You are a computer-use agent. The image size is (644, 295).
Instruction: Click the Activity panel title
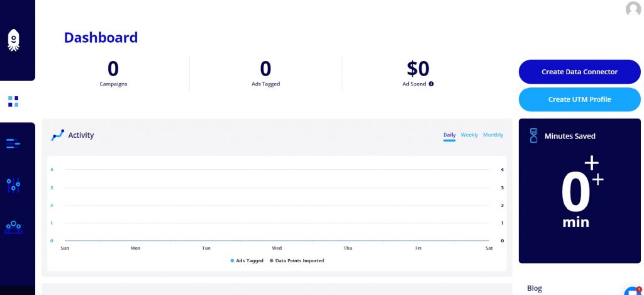(81, 135)
